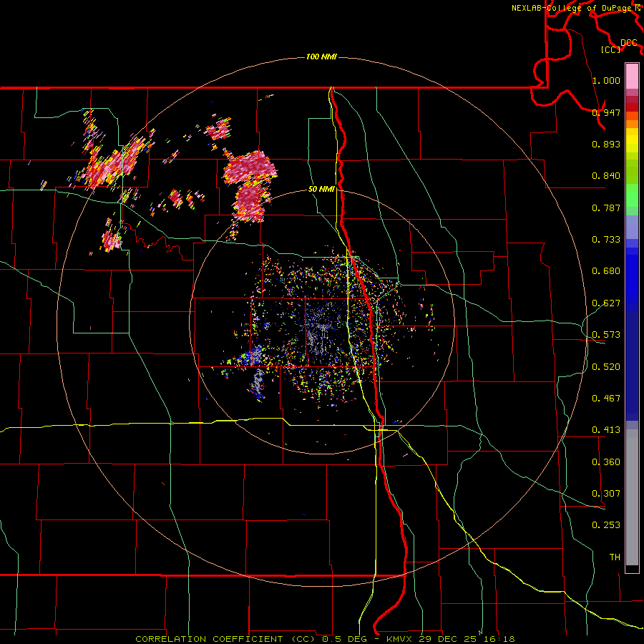Click the 0.467 scale value

pyautogui.click(x=606, y=399)
